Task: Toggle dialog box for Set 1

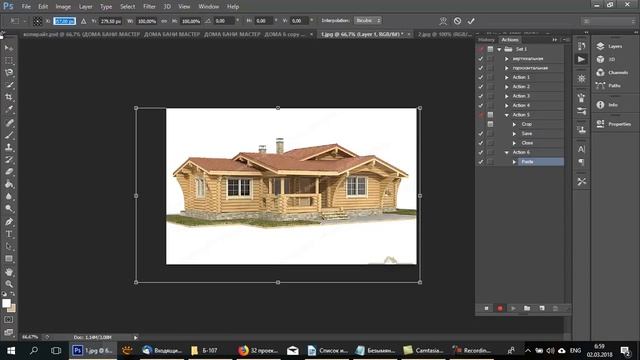Action: (x=490, y=49)
